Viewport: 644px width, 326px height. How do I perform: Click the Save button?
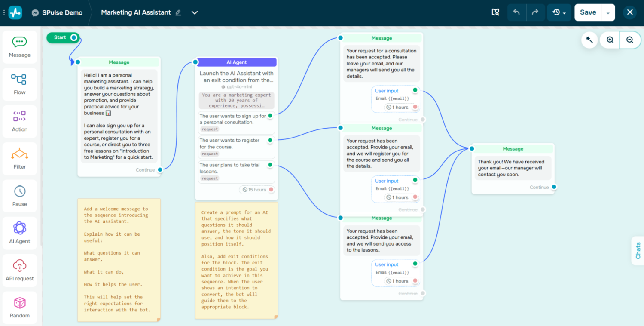pyautogui.click(x=588, y=12)
